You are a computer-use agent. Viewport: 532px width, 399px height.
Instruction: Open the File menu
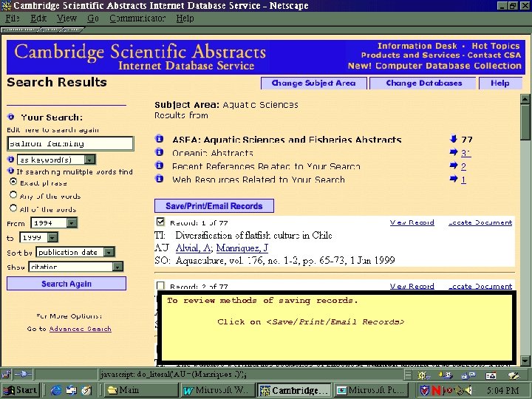point(13,18)
